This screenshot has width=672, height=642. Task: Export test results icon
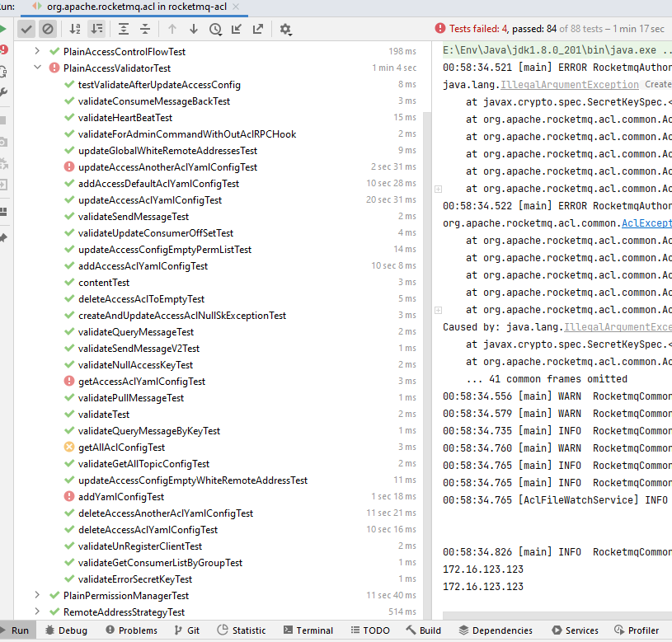pos(258,29)
